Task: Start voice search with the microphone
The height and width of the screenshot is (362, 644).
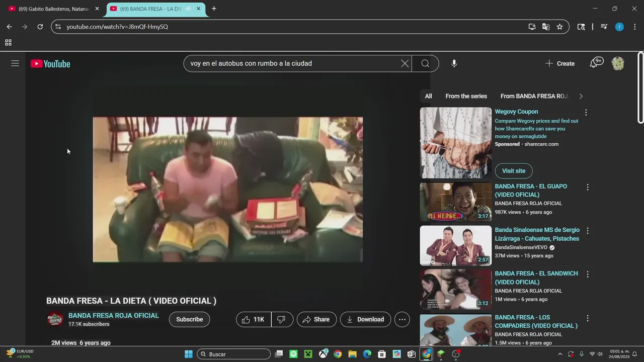Action: (454, 63)
